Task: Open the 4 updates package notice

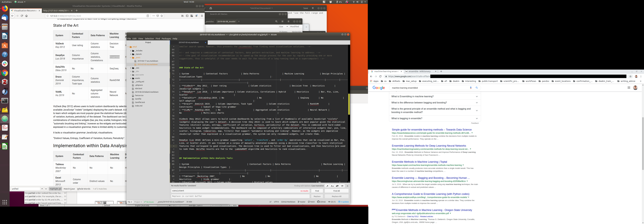Action: click(x=344, y=202)
